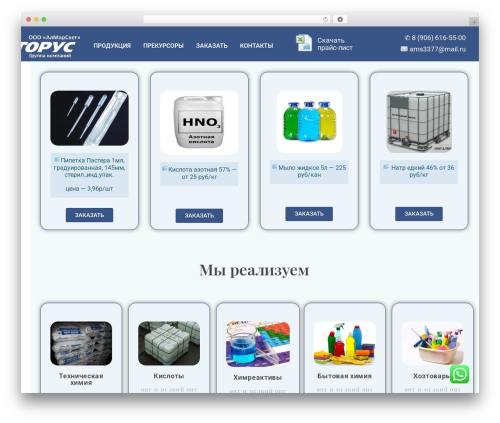Screen dimensions: 500x423
Task: Download the price list via Скачать прайс-лист
Action: [335, 44]
